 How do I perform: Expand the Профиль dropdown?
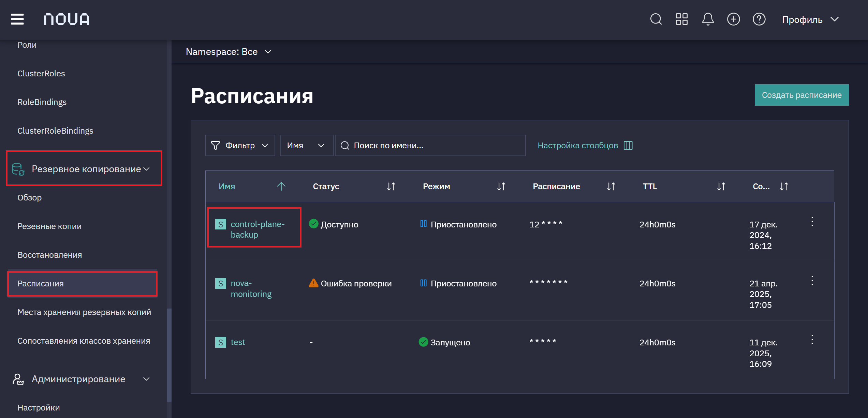[x=811, y=19]
